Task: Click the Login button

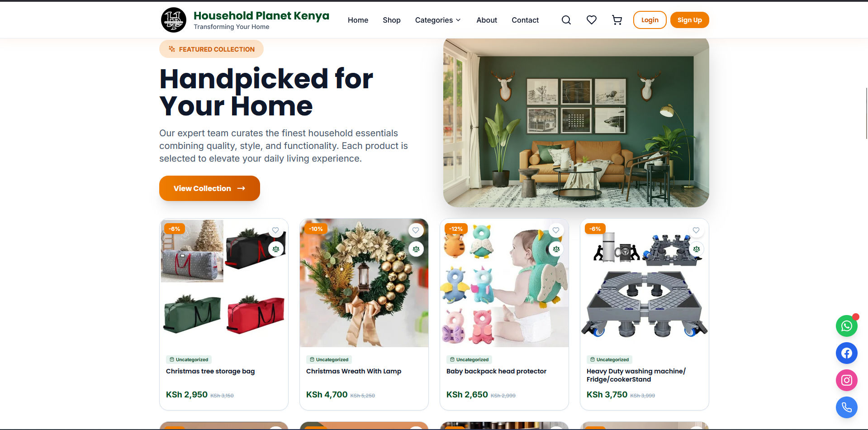Action: pyautogui.click(x=650, y=20)
